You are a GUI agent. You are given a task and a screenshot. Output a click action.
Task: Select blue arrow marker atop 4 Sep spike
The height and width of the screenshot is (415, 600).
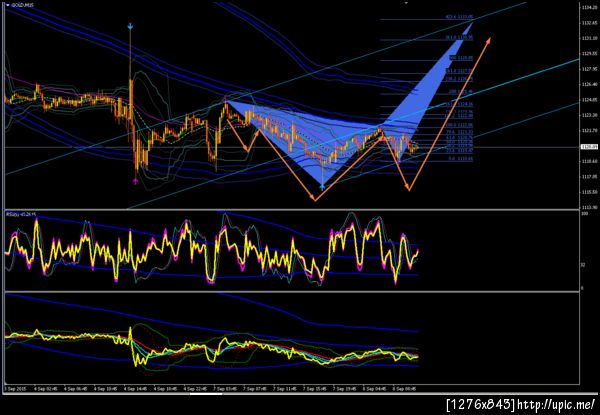tap(130, 26)
